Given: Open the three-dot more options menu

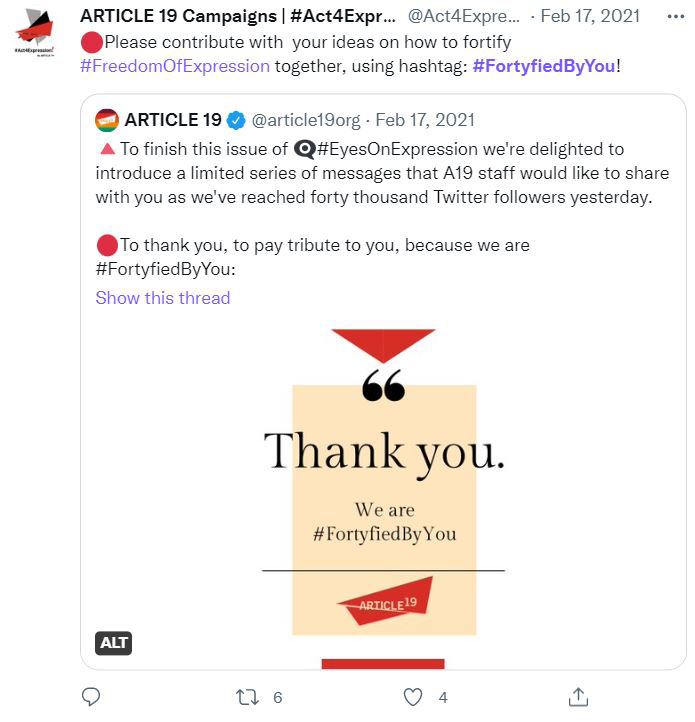Looking at the screenshot, I should tap(675, 17).
